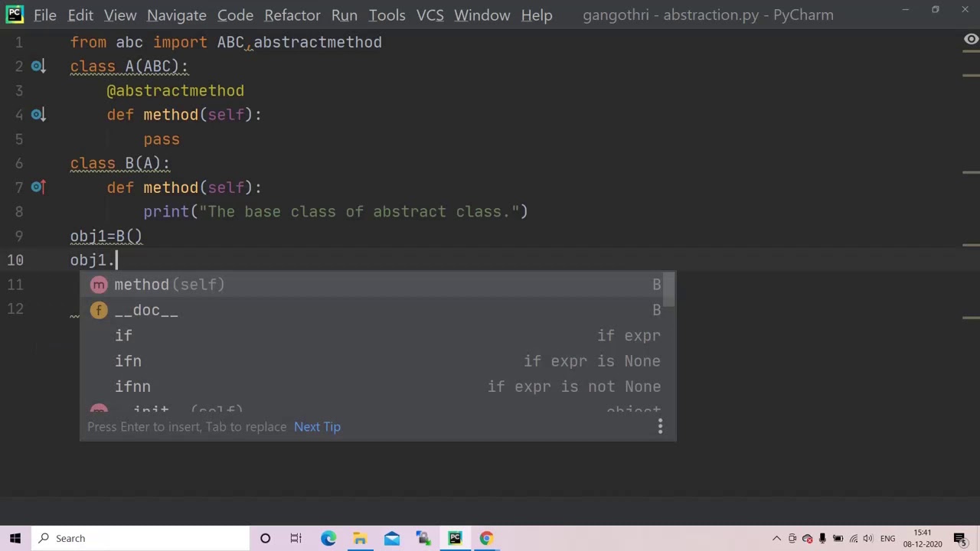Viewport: 980px width, 551px height.
Task: Launch Microsoft Edge from the taskbar
Action: coord(328,538)
